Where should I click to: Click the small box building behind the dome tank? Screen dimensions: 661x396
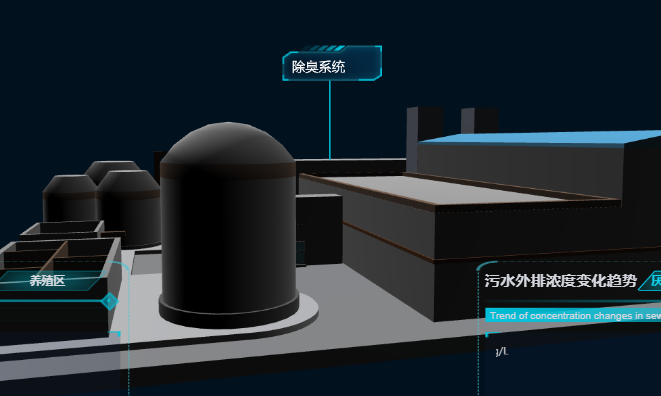(x=319, y=229)
